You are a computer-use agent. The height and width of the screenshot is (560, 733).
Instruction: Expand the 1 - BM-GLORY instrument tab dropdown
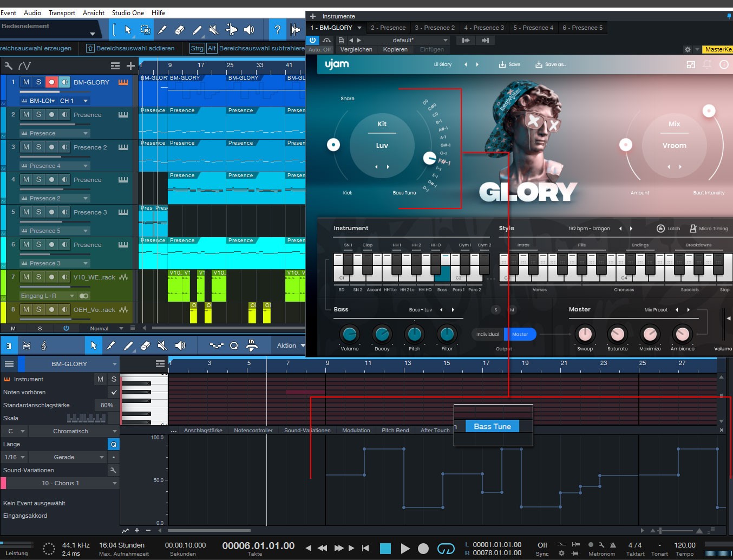pyautogui.click(x=359, y=28)
